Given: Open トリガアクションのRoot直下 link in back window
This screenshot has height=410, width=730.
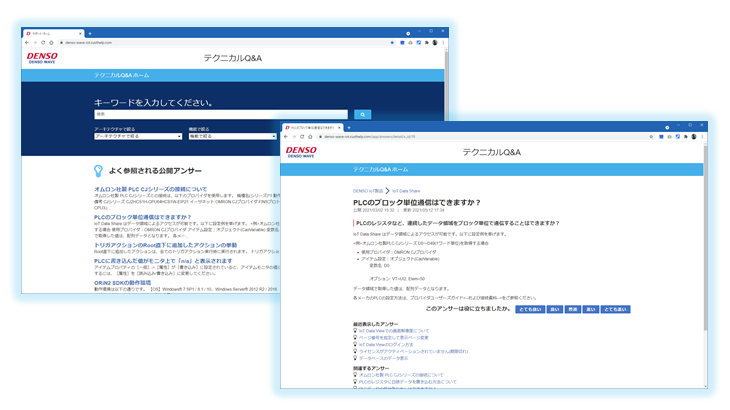Looking at the screenshot, I should [165, 245].
